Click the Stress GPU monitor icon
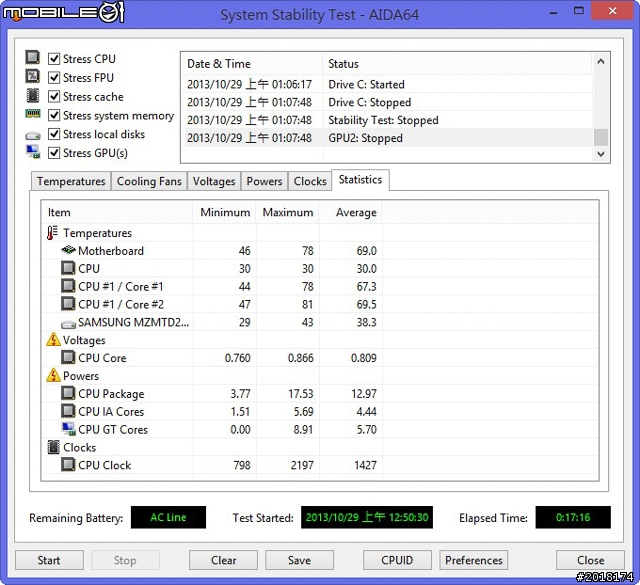This screenshot has width=640, height=585. (x=33, y=152)
